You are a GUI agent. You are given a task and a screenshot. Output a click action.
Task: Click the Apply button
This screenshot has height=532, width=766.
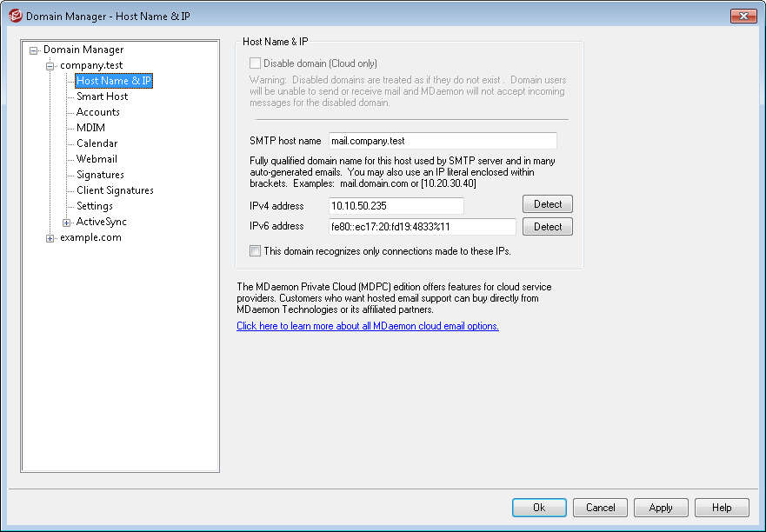[661, 508]
